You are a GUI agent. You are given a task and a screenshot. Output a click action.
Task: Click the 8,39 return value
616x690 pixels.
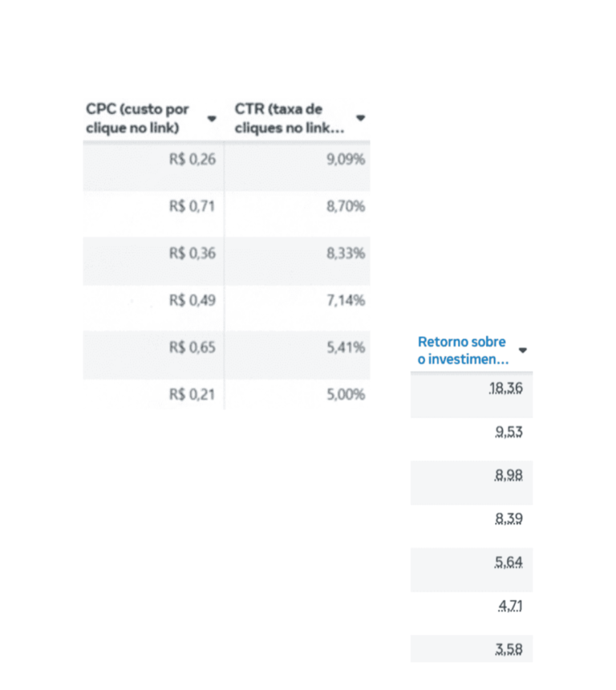509,519
